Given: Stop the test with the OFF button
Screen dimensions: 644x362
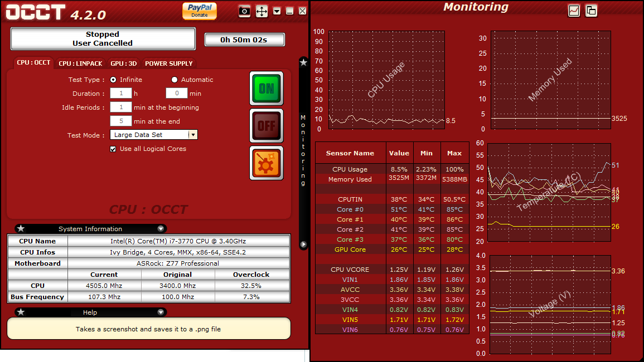Looking at the screenshot, I should click(x=267, y=126).
